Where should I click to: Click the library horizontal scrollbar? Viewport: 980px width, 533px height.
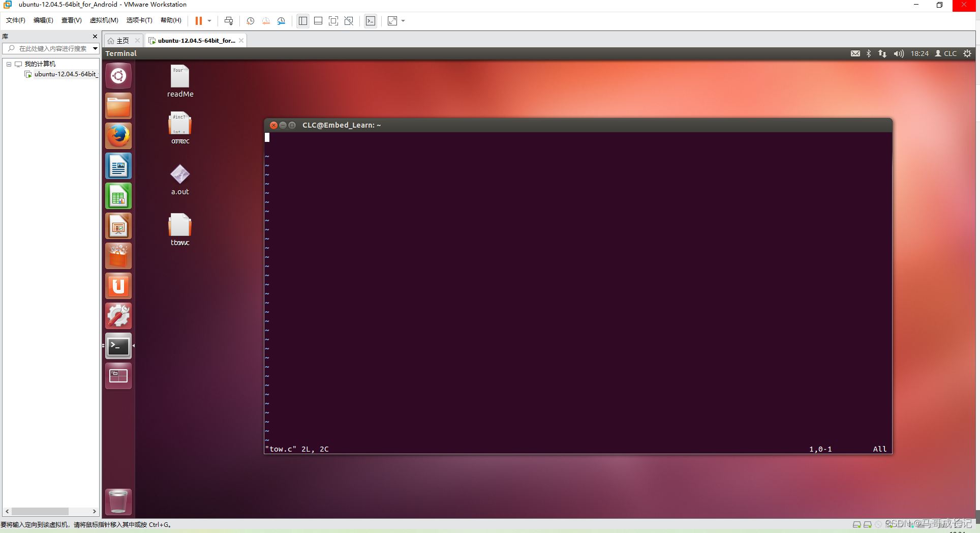click(40, 511)
